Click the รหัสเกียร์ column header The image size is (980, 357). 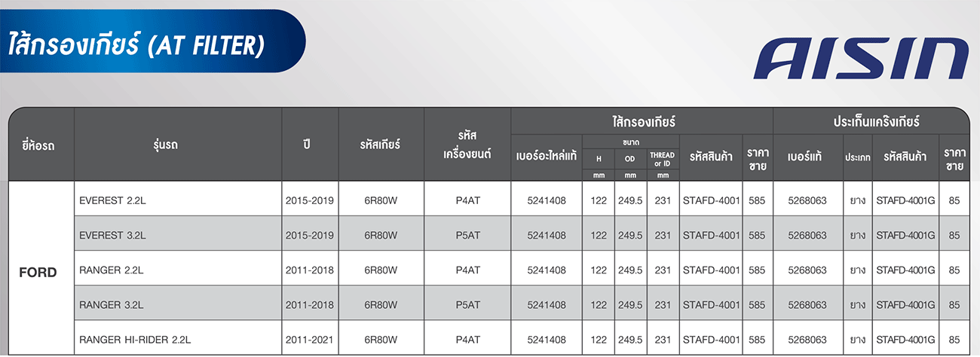[x=381, y=143]
